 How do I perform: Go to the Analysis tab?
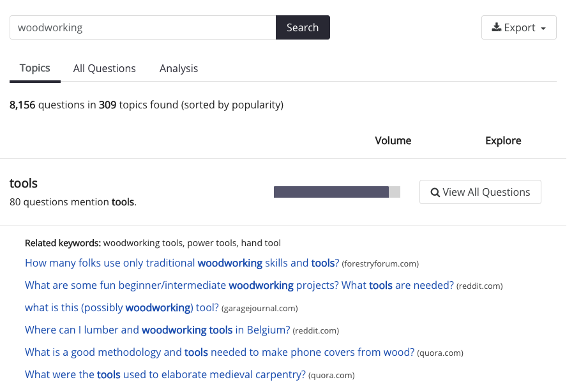[179, 68]
